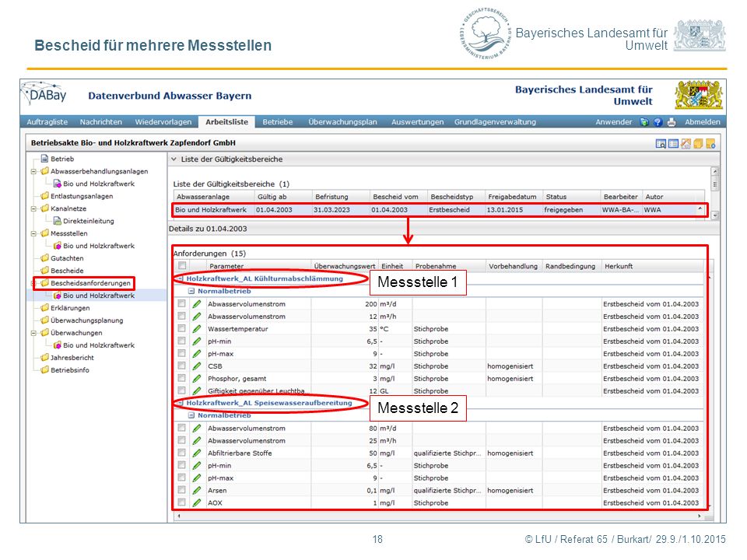Click folder icon of Jahresbericht node

[45, 357]
